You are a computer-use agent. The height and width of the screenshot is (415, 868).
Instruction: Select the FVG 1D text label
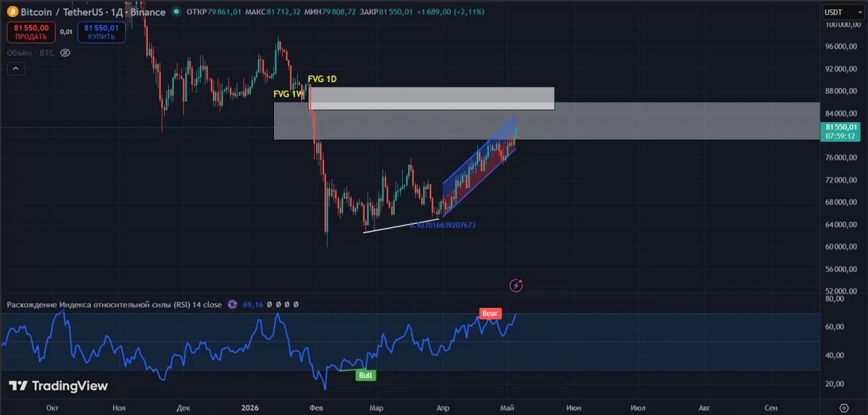322,79
